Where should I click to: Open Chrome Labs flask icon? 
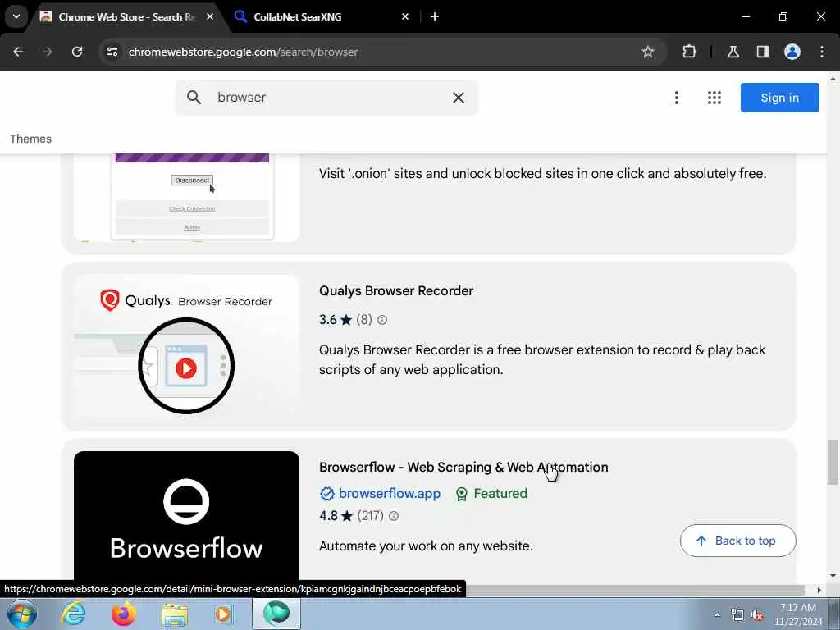click(733, 52)
